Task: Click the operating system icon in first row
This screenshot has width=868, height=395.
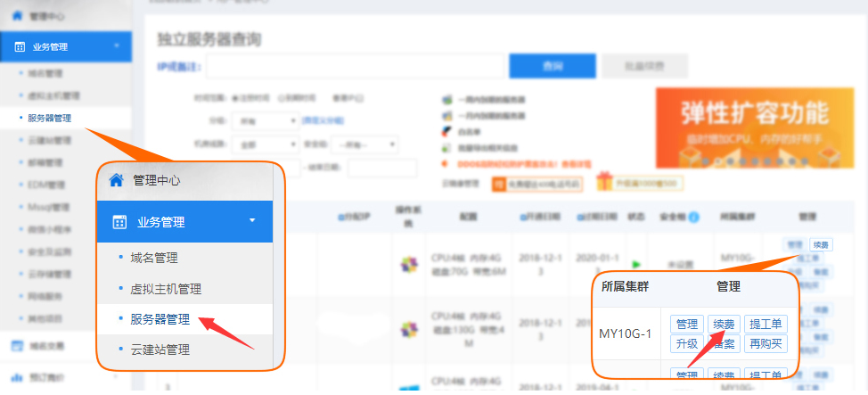Action: [408, 263]
